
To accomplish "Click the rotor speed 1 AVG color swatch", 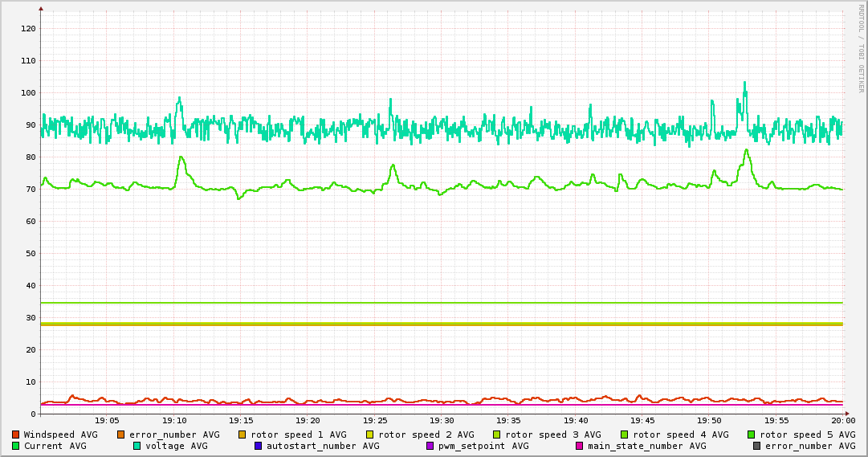I will pyautogui.click(x=242, y=435).
